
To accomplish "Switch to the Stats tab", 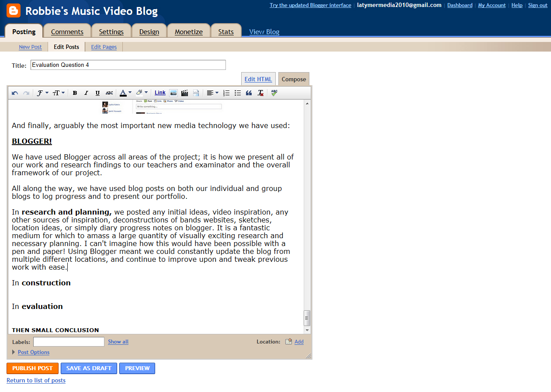I will click(x=226, y=31).
